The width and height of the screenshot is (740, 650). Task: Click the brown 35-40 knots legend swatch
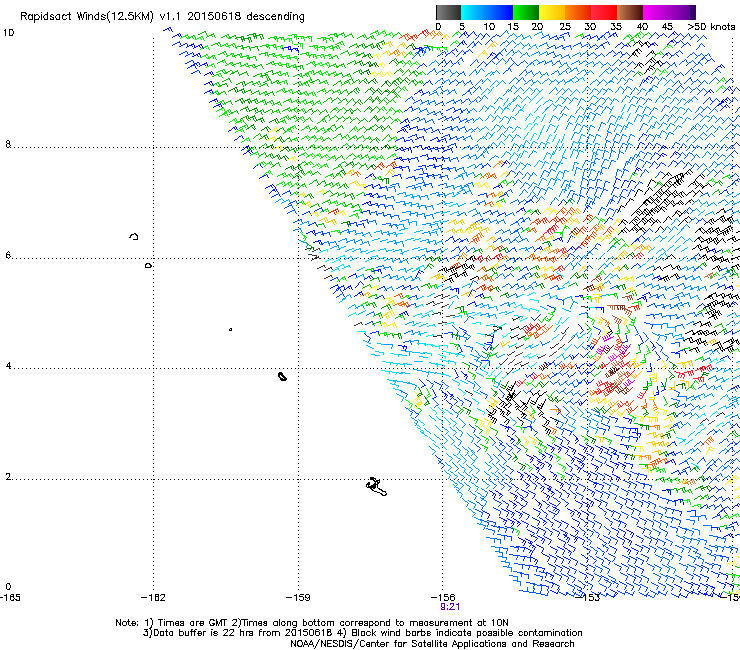(630, 12)
